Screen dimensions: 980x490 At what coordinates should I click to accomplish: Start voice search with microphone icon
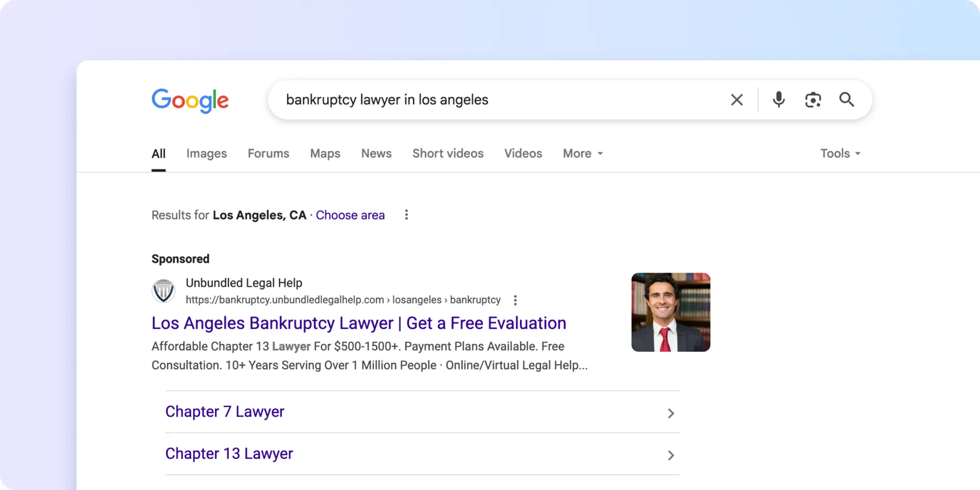(x=778, y=100)
